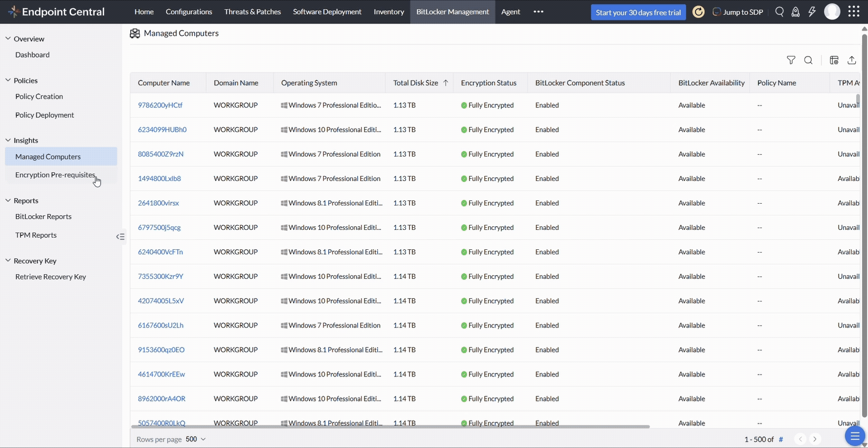Sort by Policy Name column header
The width and height of the screenshot is (868, 448).
777,83
